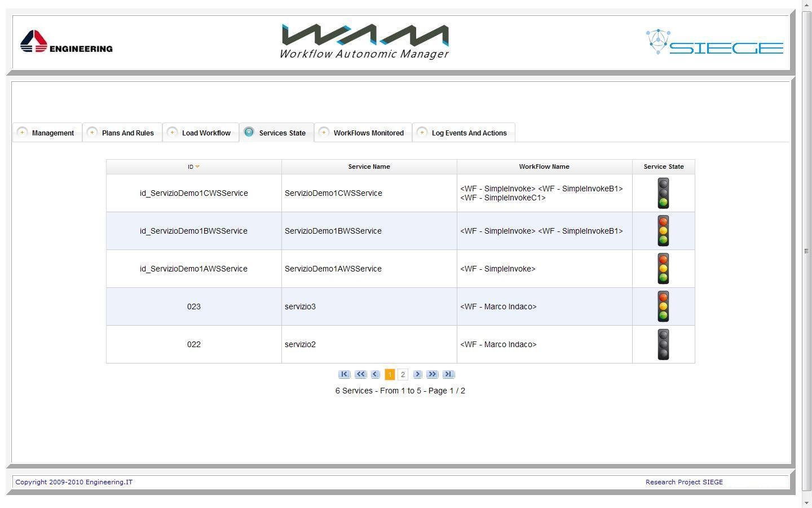Toggle the Services State tab status icon
The width and height of the screenshot is (812, 508).
[249, 132]
